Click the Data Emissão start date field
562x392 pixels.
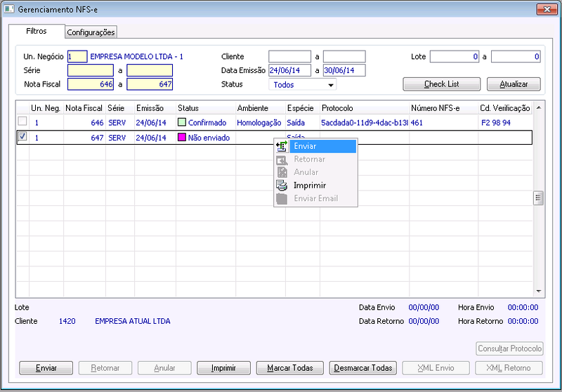click(x=289, y=70)
